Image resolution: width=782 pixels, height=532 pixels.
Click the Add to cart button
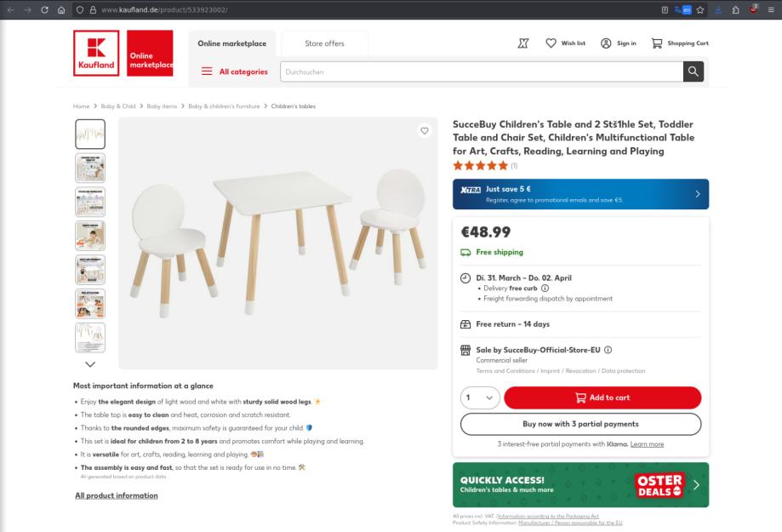[x=602, y=398]
